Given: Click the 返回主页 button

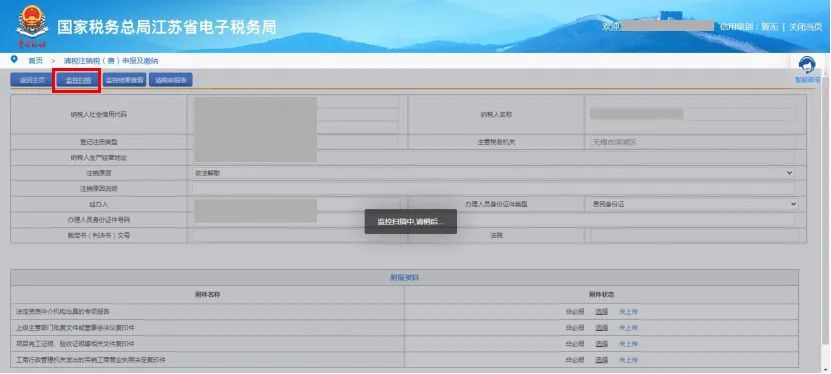Looking at the screenshot, I should pyautogui.click(x=32, y=80).
